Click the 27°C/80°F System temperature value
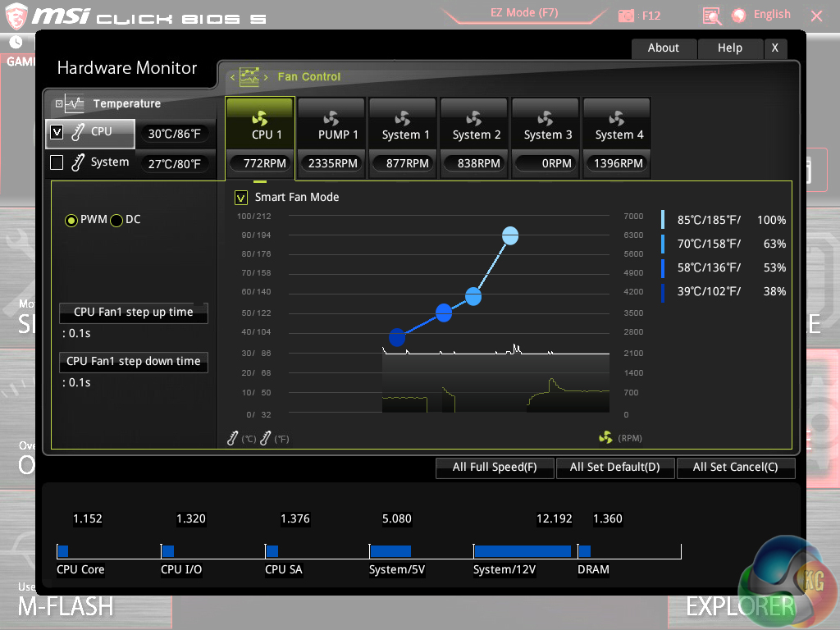The image size is (840, 630). [x=175, y=164]
